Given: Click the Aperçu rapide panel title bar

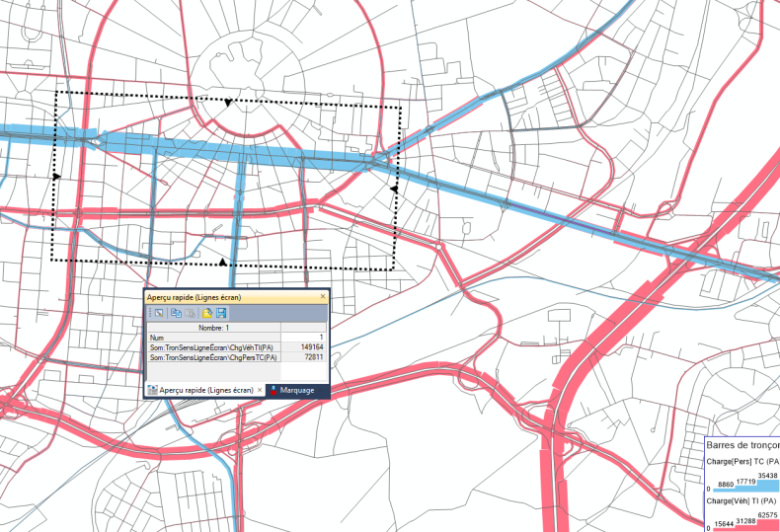Looking at the screenshot, I should click(x=227, y=296).
